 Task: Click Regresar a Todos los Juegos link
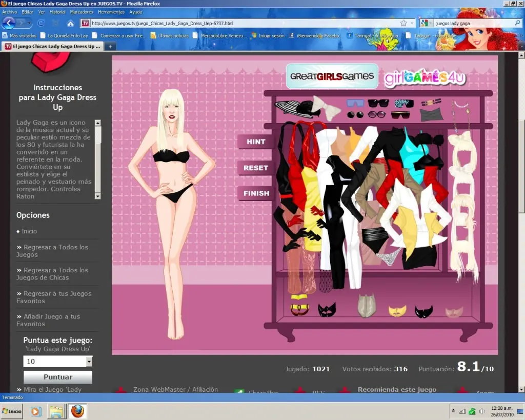[52, 251]
